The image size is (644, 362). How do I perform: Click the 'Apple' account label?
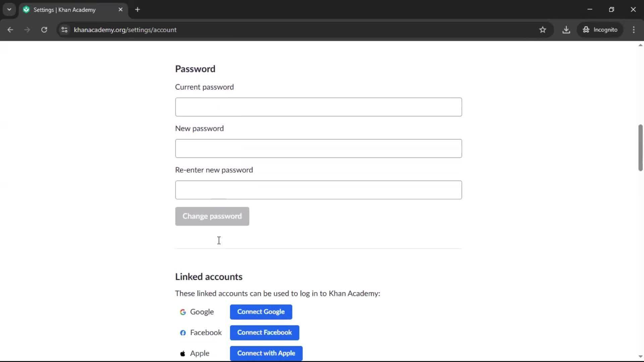[200, 353]
